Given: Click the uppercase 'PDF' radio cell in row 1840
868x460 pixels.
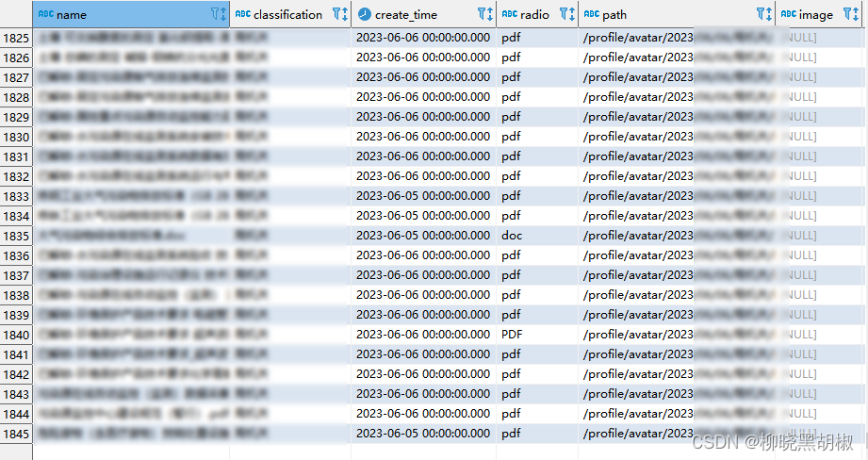Looking at the screenshot, I should [537, 335].
